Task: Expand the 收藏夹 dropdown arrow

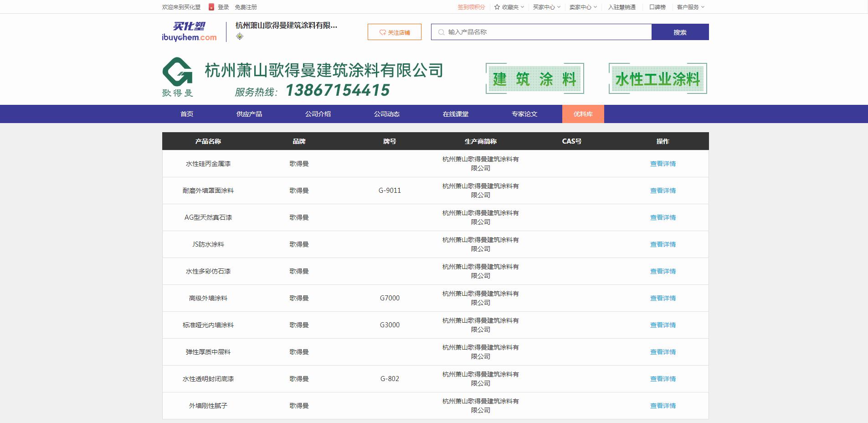Action: [x=523, y=7]
